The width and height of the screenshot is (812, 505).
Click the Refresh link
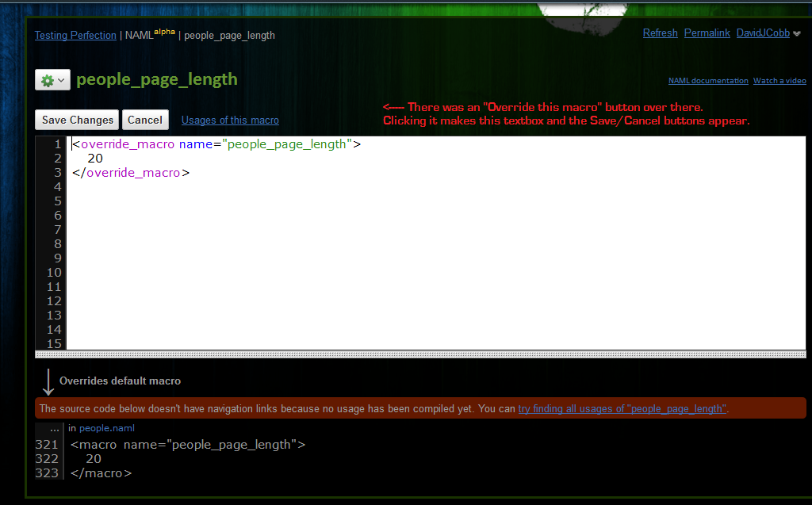660,33
